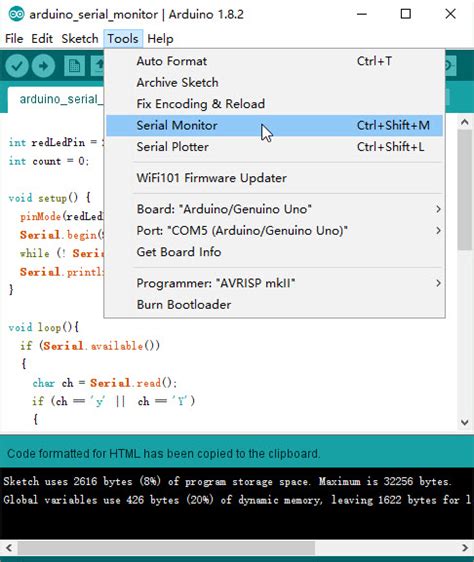Open the Sketch menu
Image resolution: width=474 pixels, height=562 pixels.
pyautogui.click(x=80, y=39)
